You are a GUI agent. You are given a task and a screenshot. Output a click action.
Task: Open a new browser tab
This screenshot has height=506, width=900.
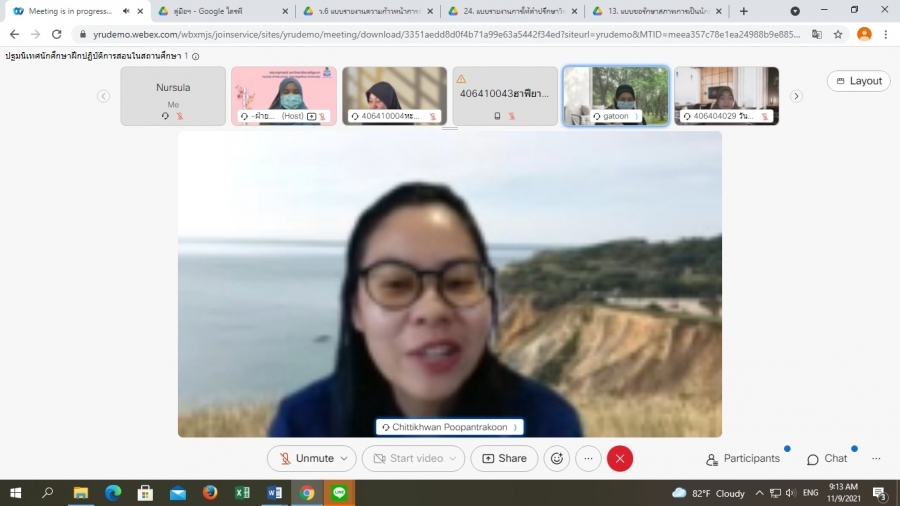coord(743,11)
